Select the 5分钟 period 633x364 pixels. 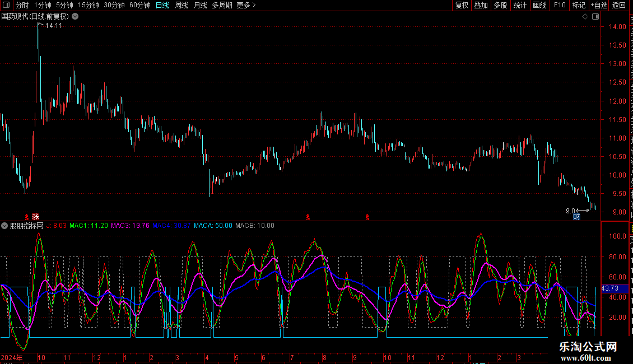(x=64, y=5)
